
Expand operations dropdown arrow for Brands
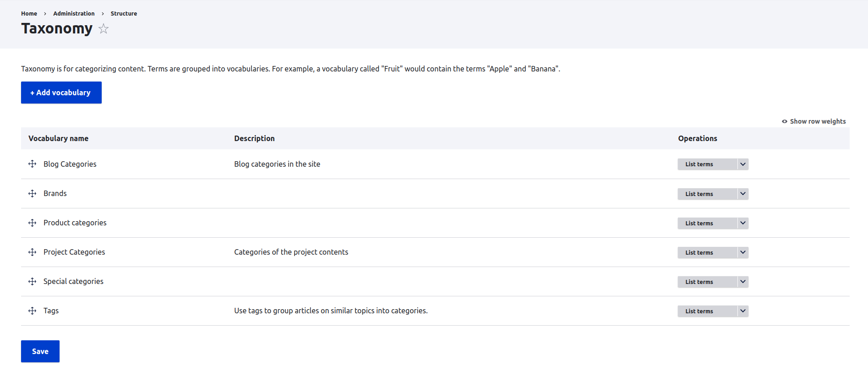(x=742, y=194)
